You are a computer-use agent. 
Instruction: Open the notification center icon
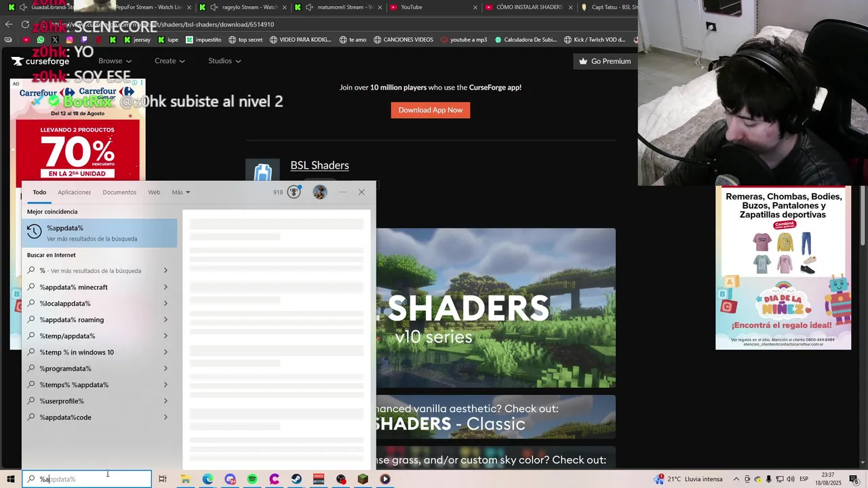(854, 479)
